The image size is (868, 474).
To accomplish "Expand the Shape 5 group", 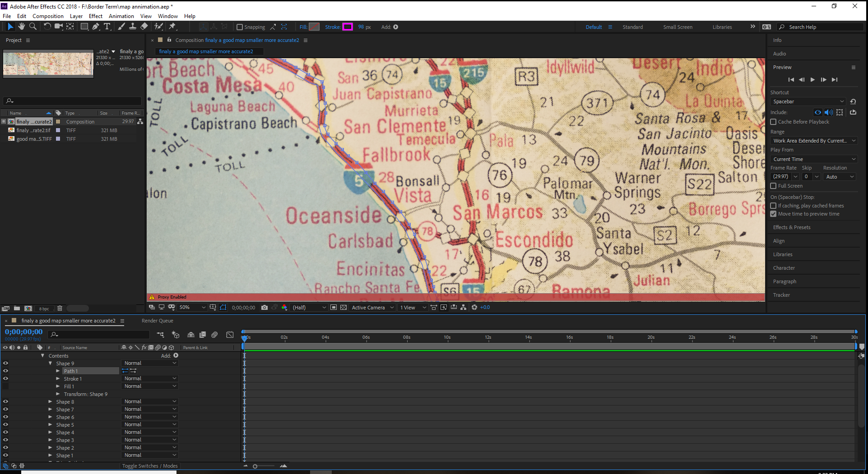I will (50, 425).
